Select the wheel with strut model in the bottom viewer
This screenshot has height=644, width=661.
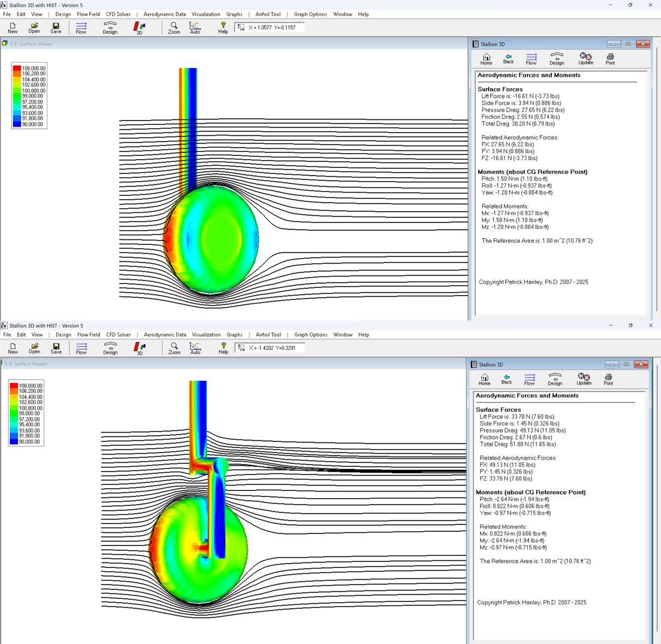(198, 550)
